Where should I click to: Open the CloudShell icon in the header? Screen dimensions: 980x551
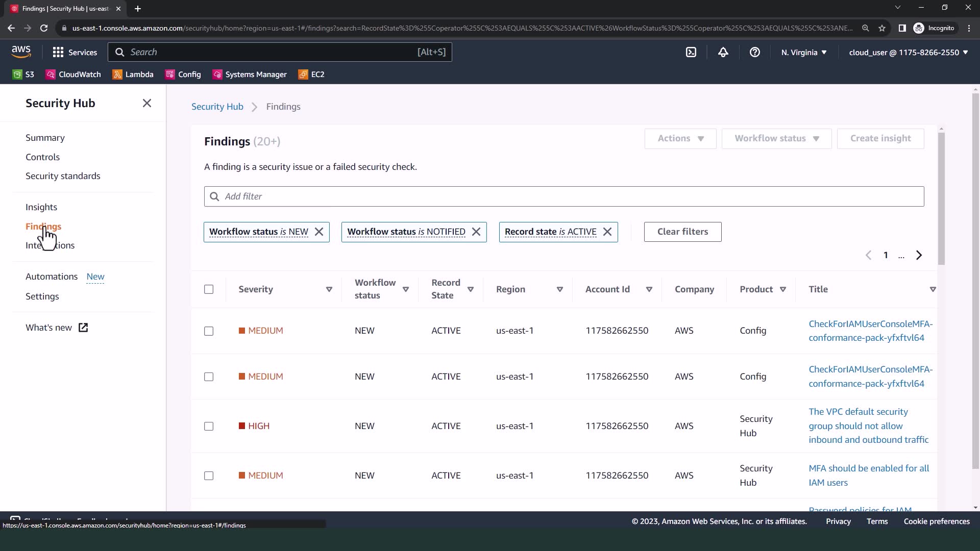[x=691, y=52]
